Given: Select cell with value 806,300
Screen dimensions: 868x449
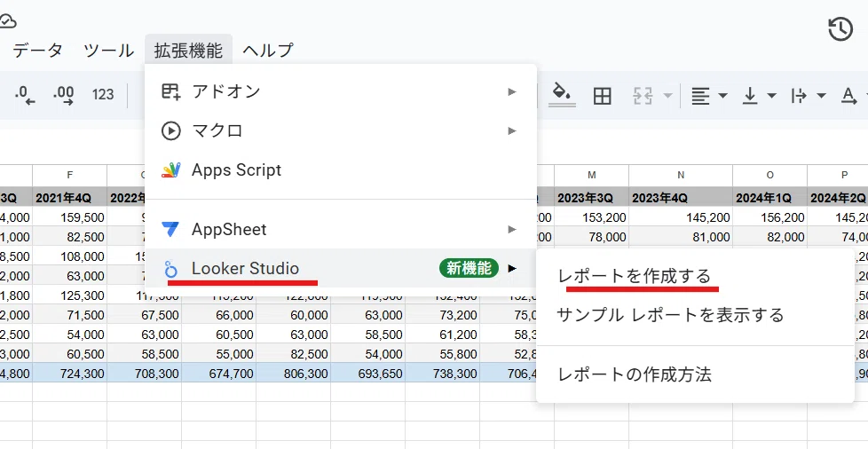Looking at the screenshot, I should pos(294,374).
